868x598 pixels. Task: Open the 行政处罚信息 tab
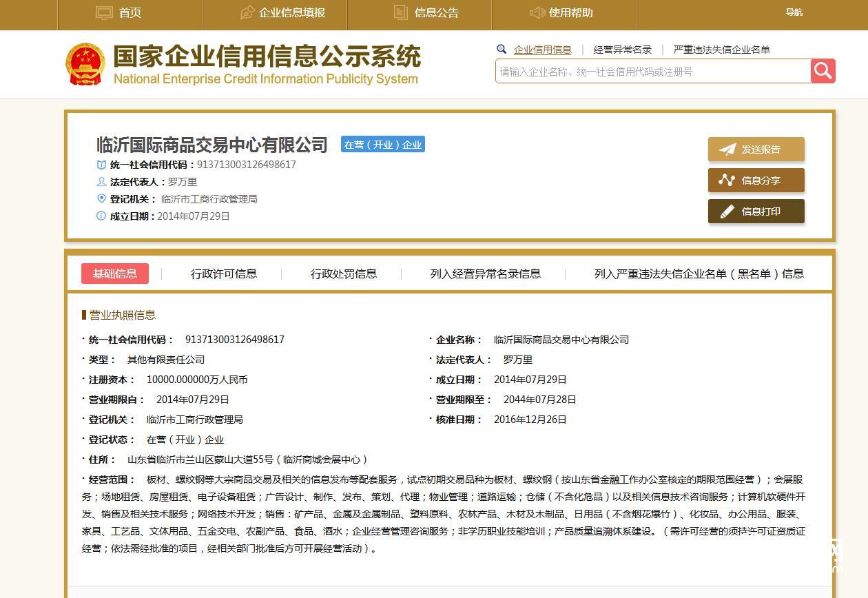[343, 274]
